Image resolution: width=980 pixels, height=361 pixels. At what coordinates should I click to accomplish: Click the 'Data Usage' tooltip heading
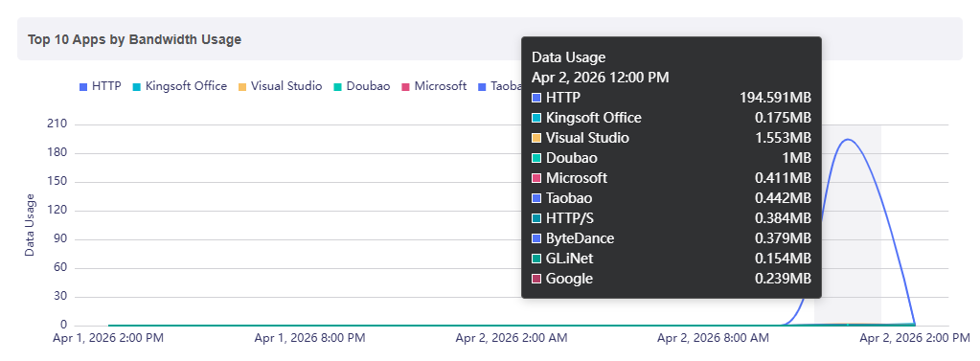569,57
